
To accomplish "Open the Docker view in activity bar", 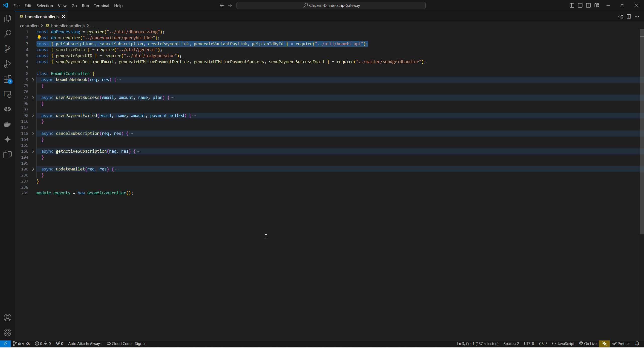I will point(8,124).
